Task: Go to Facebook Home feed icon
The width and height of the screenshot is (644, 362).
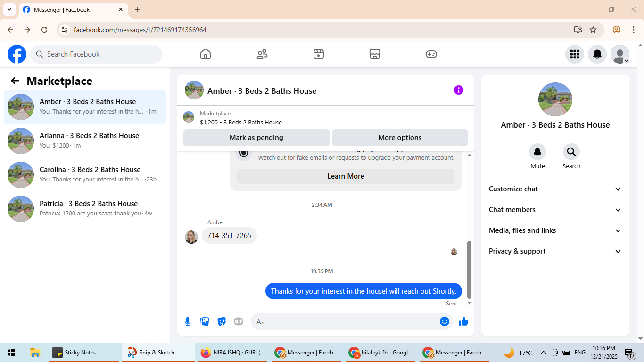Action: coord(206,54)
